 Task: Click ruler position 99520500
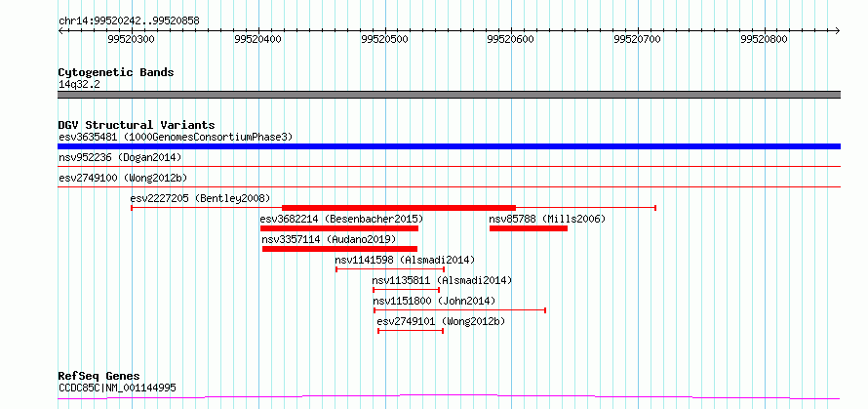coord(384,39)
